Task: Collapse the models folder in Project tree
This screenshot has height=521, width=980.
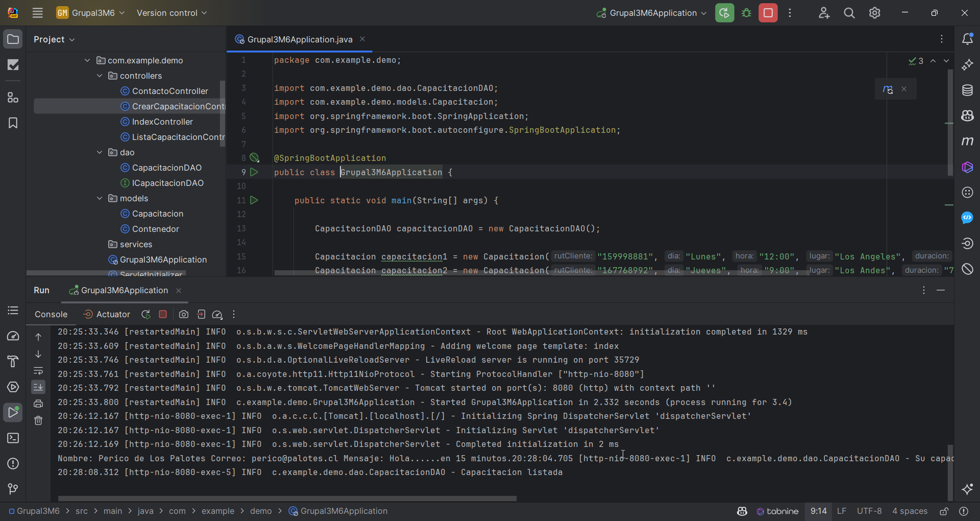Action: (x=99, y=198)
